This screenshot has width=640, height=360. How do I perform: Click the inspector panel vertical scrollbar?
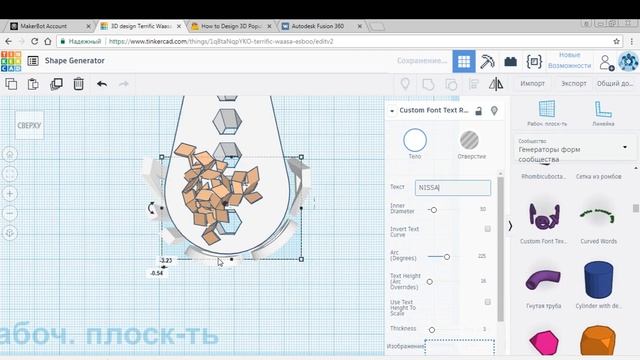click(x=500, y=249)
